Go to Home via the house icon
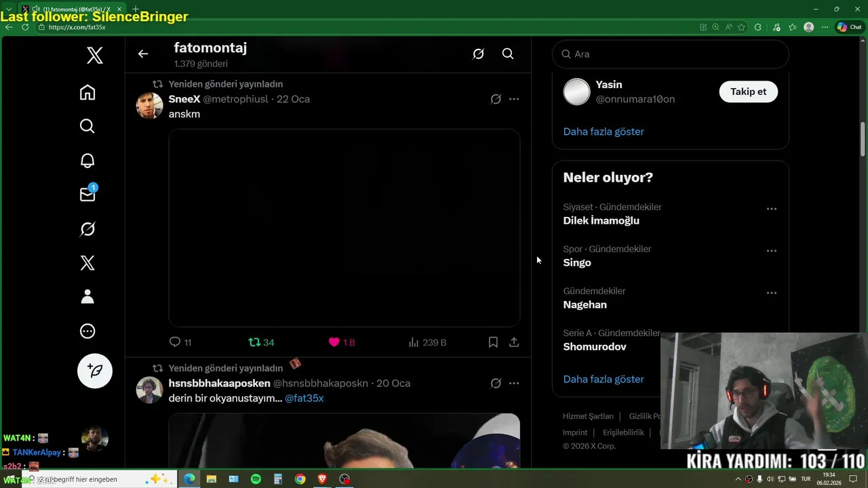The image size is (868, 488). (x=87, y=92)
